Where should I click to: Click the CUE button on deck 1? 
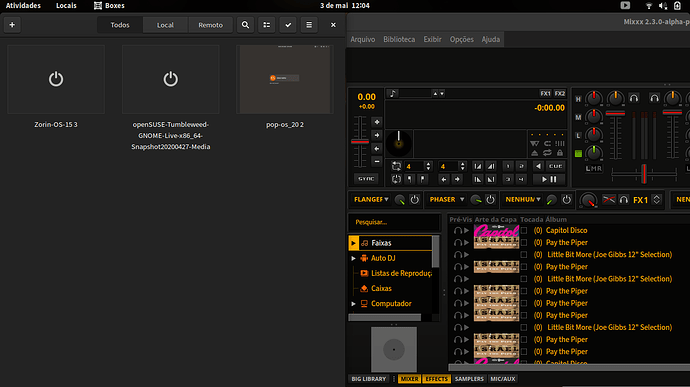(x=555, y=166)
